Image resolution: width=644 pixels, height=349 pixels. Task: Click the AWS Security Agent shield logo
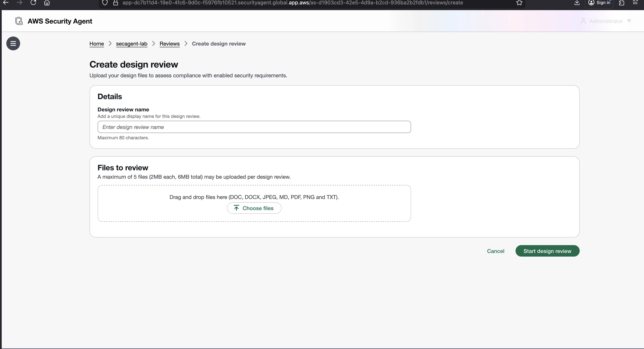[19, 21]
